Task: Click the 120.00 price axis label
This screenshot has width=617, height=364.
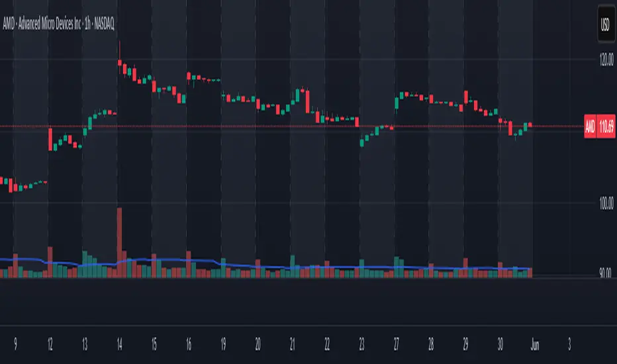Action: [x=606, y=60]
